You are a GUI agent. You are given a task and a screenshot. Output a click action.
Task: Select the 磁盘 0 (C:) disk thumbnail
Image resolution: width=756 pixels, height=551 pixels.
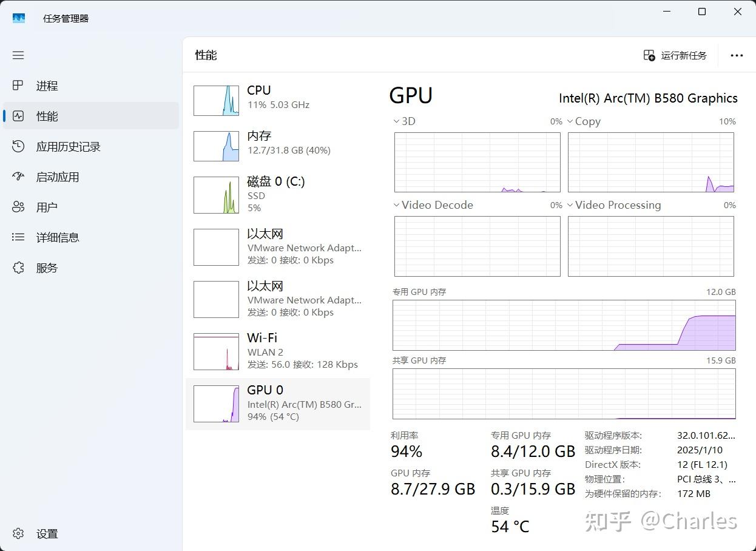(215, 195)
